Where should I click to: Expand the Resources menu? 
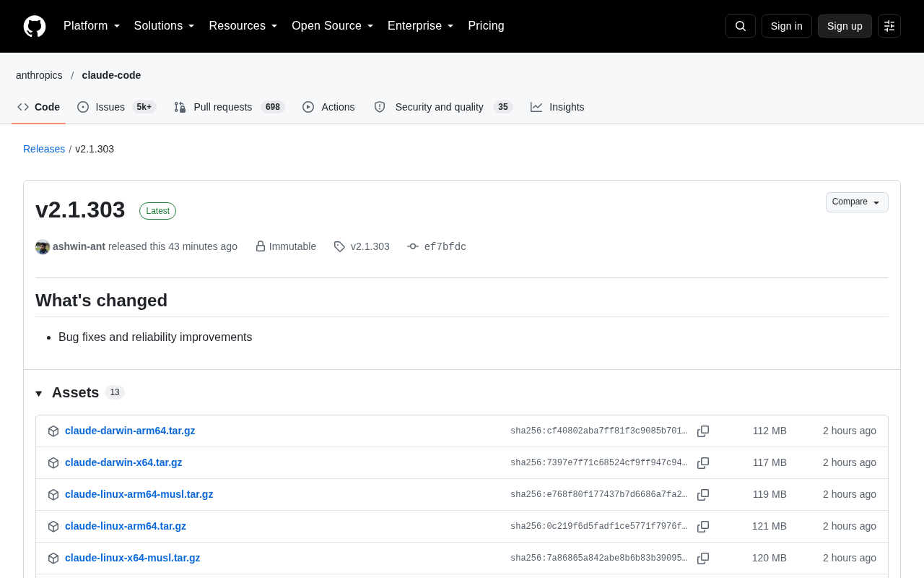click(243, 26)
